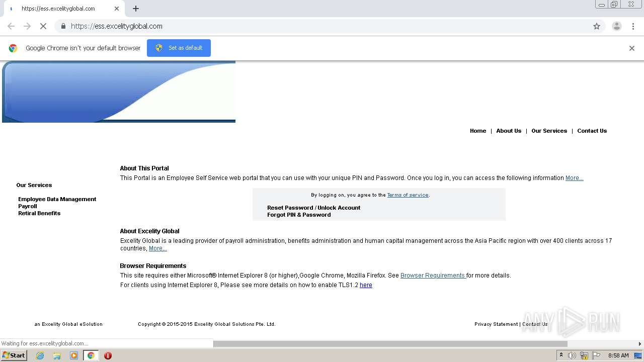This screenshot has height=362, width=644.
Task: Open the network tray icon
Action: tap(584, 355)
